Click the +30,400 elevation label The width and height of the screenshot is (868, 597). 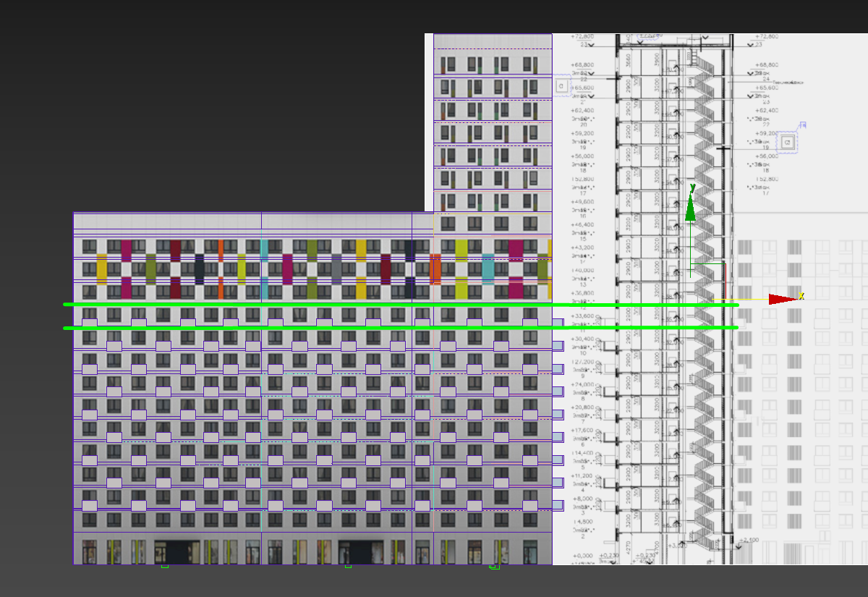582,339
